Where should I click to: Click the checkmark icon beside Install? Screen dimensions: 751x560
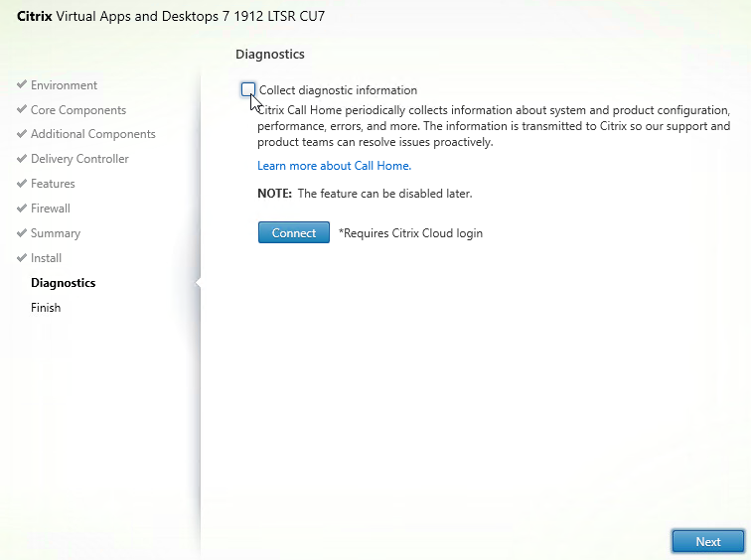tap(21, 258)
